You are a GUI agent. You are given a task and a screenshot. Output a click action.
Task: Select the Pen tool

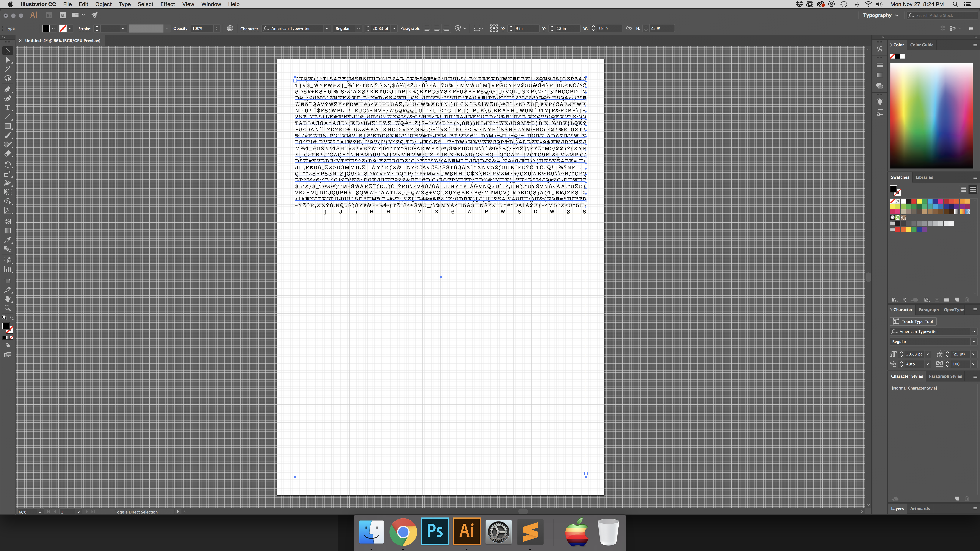pos(8,89)
